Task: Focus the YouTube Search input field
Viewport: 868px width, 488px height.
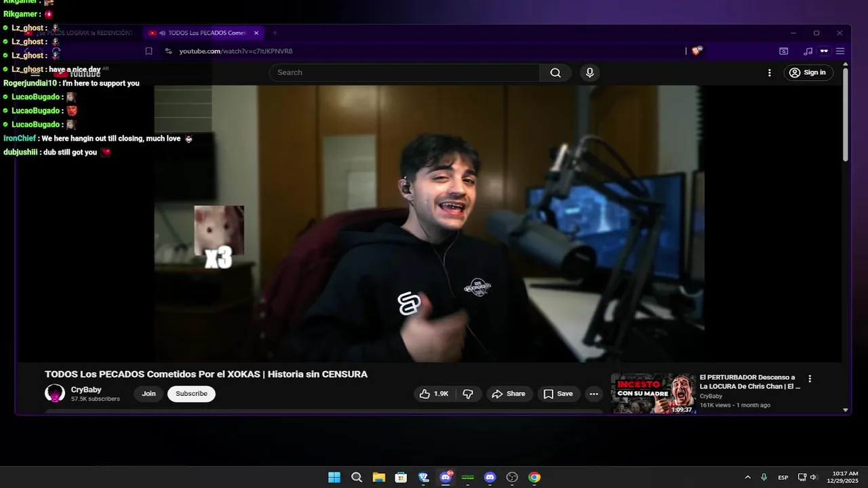Action: pos(404,73)
